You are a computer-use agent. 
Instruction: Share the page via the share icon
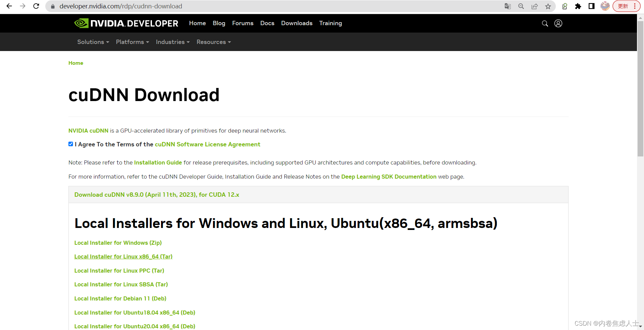(x=535, y=6)
